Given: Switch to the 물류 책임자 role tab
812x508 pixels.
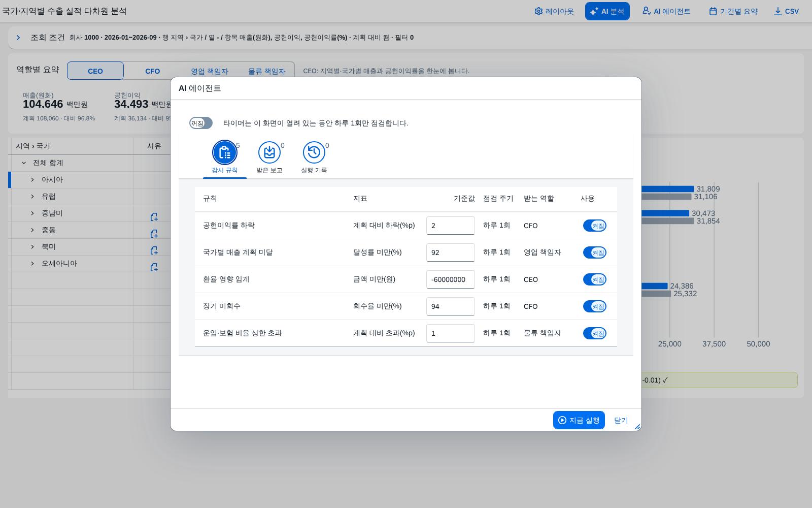Looking at the screenshot, I should [266, 71].
